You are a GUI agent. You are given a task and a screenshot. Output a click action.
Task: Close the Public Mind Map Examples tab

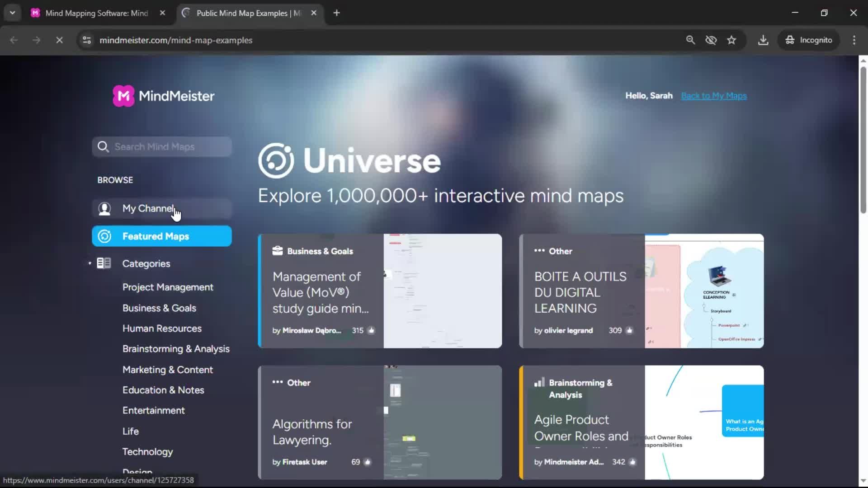click(x=314, y=13)
